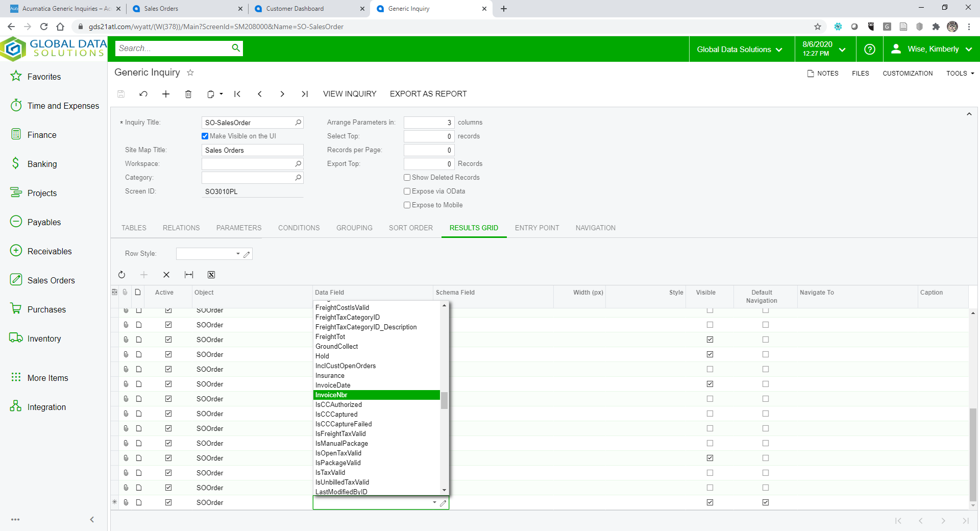Refresh the results grid
Image resolution: width=980 pixels, height=531 pixels.
tap(121, 275)
